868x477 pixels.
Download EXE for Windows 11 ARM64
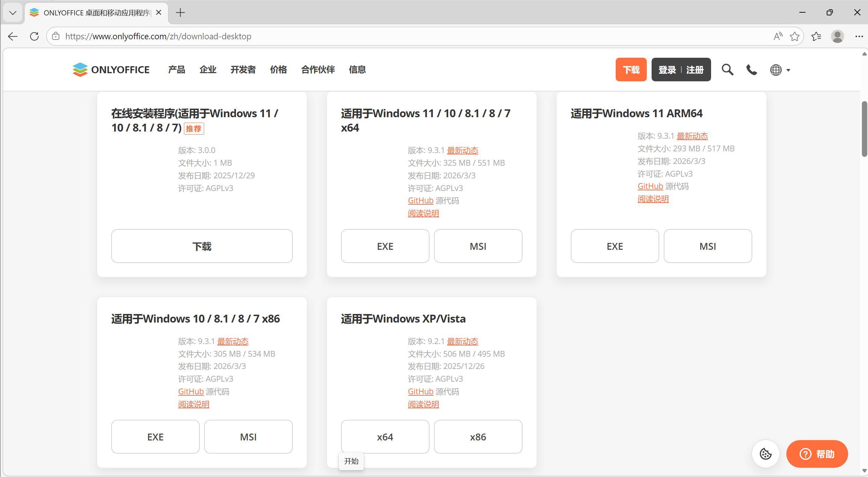(615, 246)
